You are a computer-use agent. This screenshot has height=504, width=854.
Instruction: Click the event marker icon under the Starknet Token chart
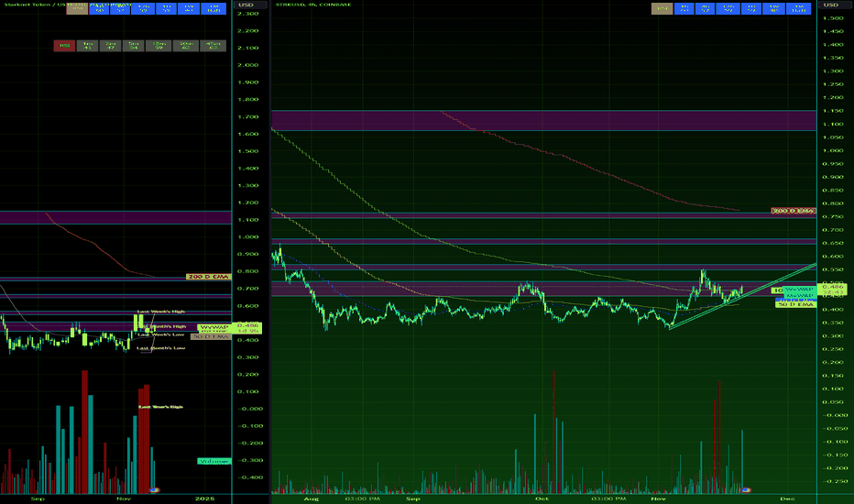point(154,491)
